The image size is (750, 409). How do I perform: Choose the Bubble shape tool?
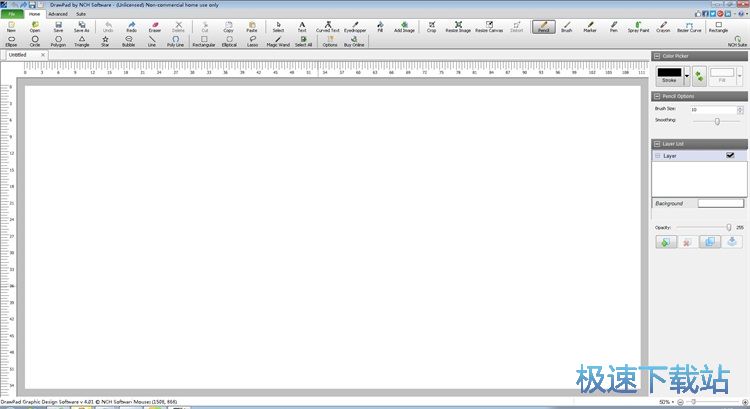[128, 42]
